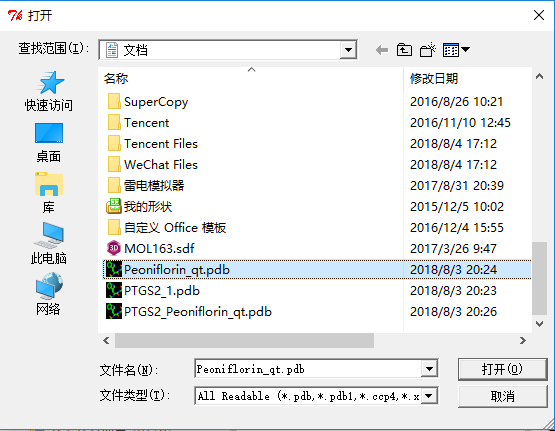Select This PC (此电脑) in sidebar
Screen dimensions: 555x431
(49, 244)
